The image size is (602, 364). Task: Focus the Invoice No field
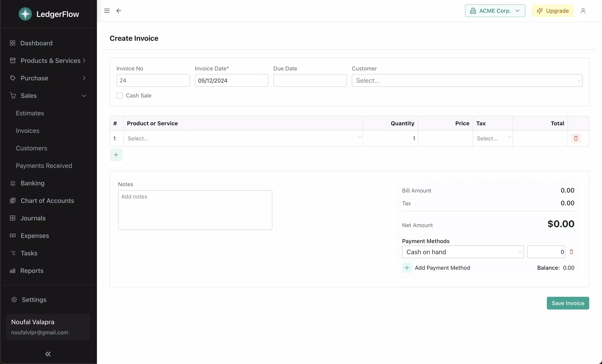point(153,80)
